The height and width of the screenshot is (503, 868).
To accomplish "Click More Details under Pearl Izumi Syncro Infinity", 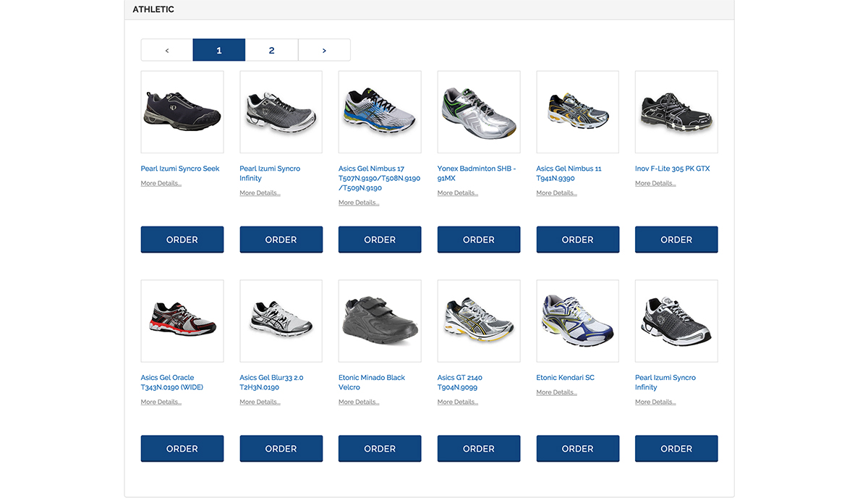I will 259,193.
